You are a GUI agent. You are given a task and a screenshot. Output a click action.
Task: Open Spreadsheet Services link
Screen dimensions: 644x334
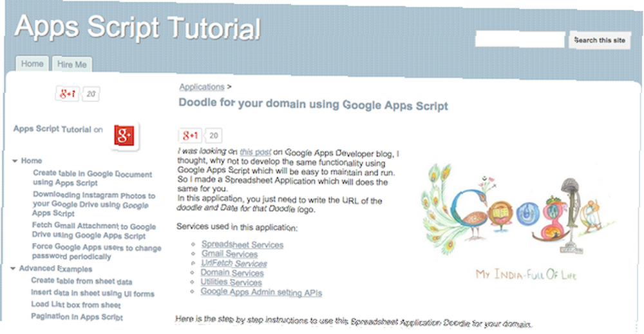tap(242, 244)
